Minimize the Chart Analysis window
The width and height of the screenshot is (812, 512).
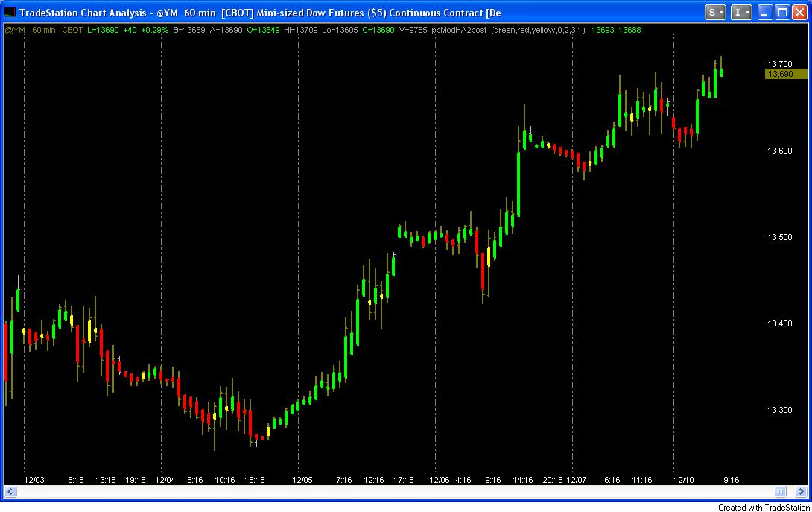[x=765, y=13]
